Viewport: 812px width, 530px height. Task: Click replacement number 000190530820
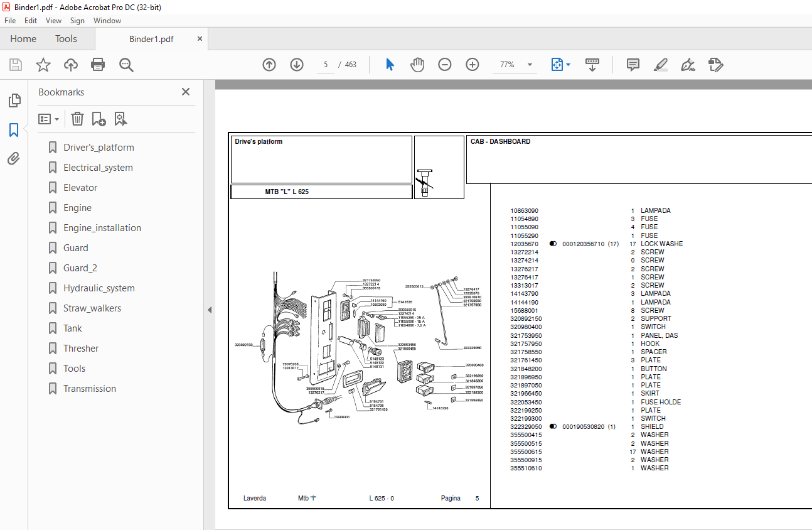583,427
